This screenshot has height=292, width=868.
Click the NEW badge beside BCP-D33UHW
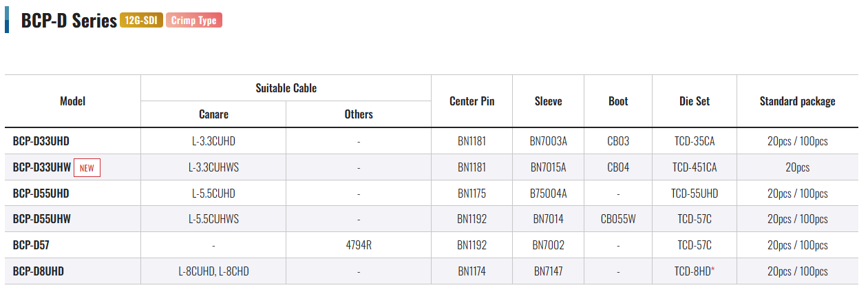click(x=87, y=168)
